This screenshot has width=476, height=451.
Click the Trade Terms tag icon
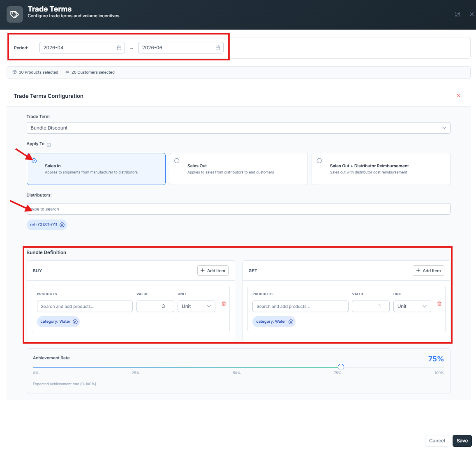[14, 14]
